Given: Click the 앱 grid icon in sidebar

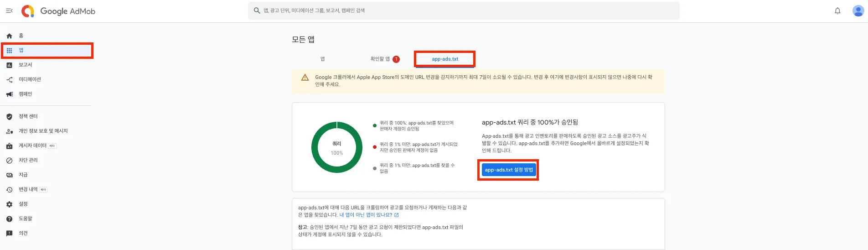Looking at the screenshot, I should (9, 50).
